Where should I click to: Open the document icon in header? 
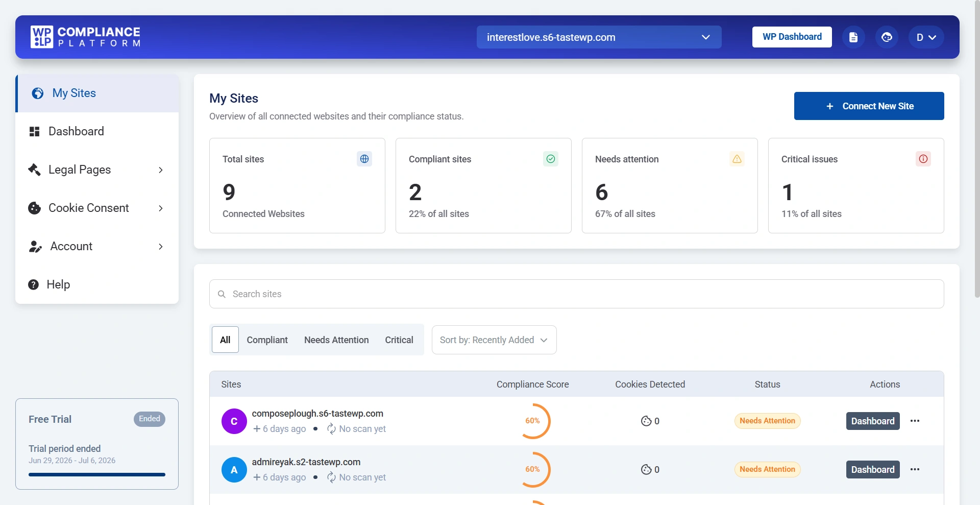pos(853,37)
